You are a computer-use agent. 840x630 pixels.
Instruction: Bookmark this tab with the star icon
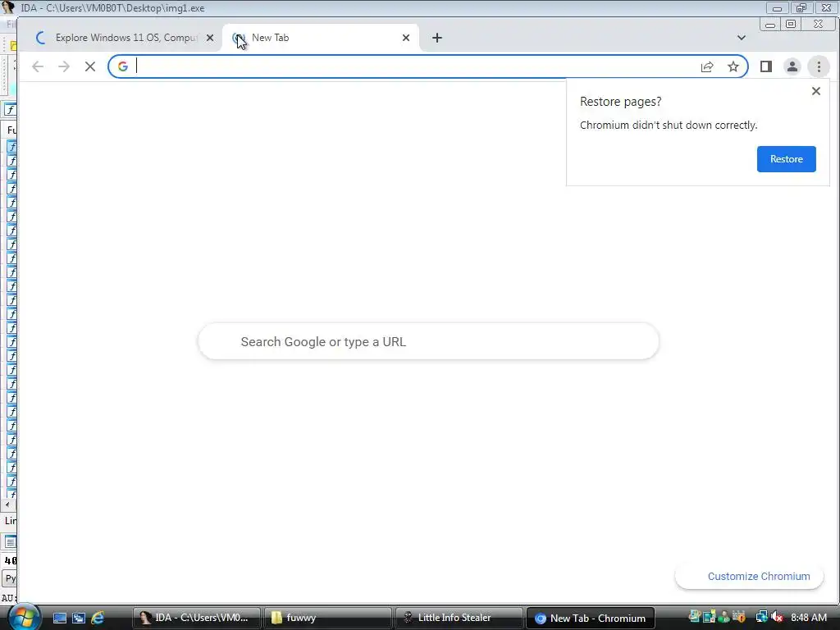pyautogui.click(x=733, y=66)
